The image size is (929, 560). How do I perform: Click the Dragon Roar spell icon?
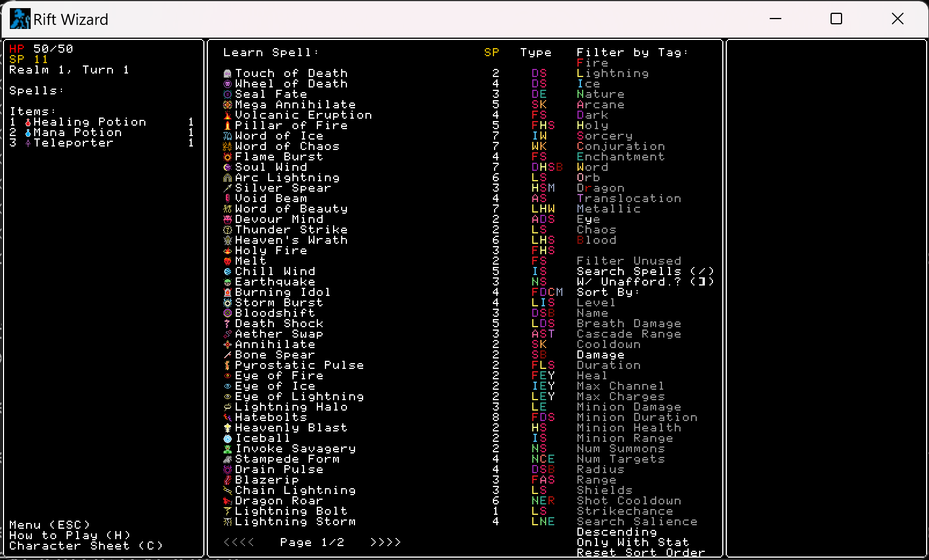pyautogui.click(x=228, y=501)
